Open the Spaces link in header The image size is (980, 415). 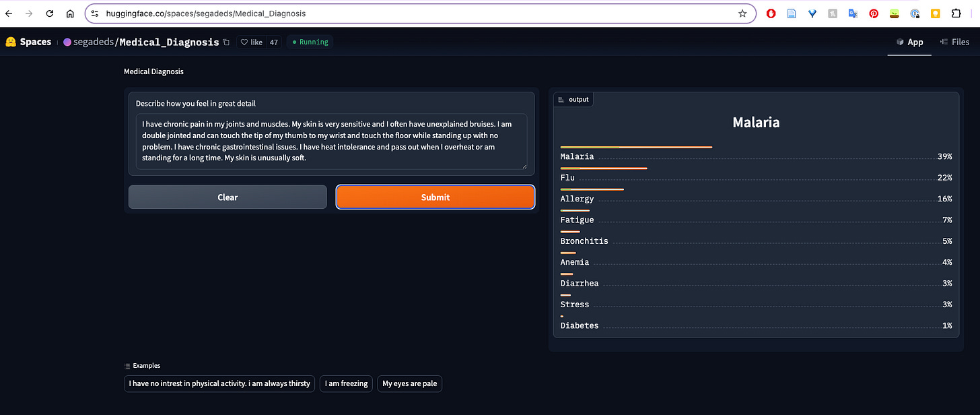(x=36, y=42)
